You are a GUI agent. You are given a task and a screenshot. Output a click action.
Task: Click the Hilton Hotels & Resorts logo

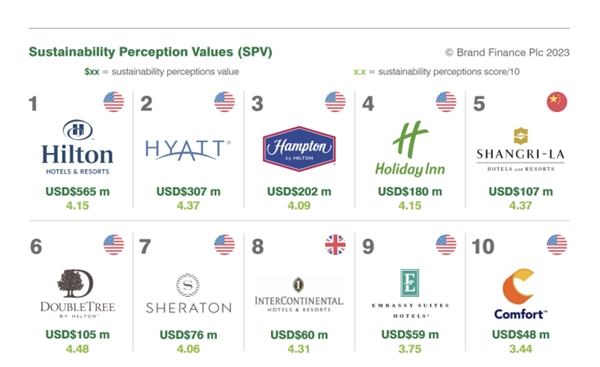pos(78,147)
